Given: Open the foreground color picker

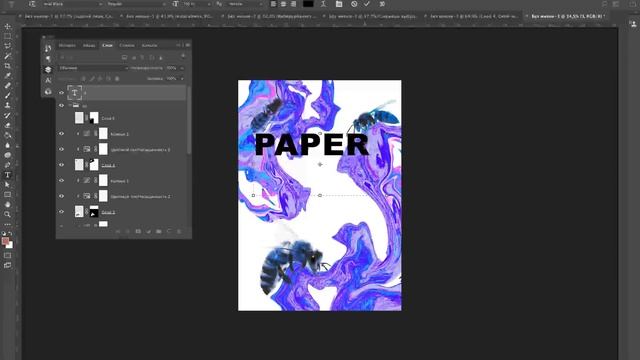Looking at the screenshot, I should click(5, 241).
